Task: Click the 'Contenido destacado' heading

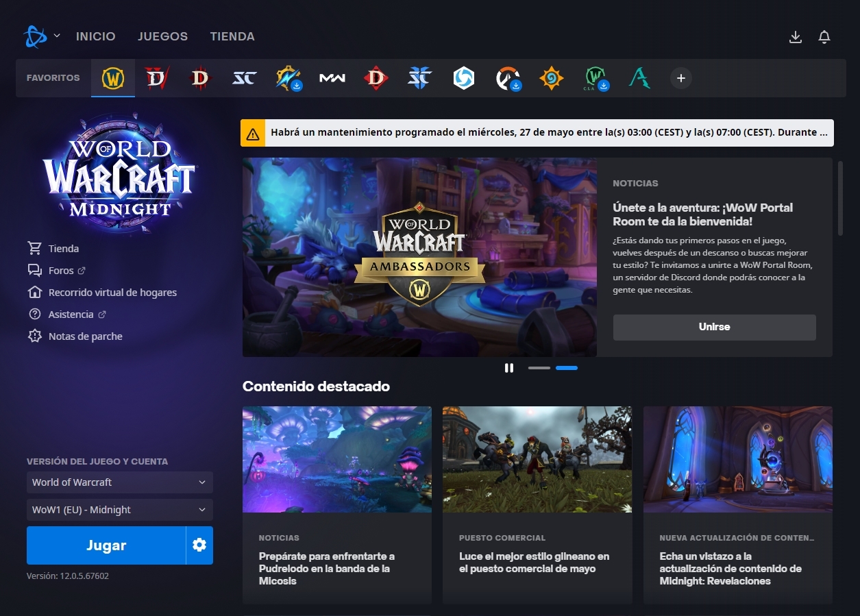Action: 316,386
